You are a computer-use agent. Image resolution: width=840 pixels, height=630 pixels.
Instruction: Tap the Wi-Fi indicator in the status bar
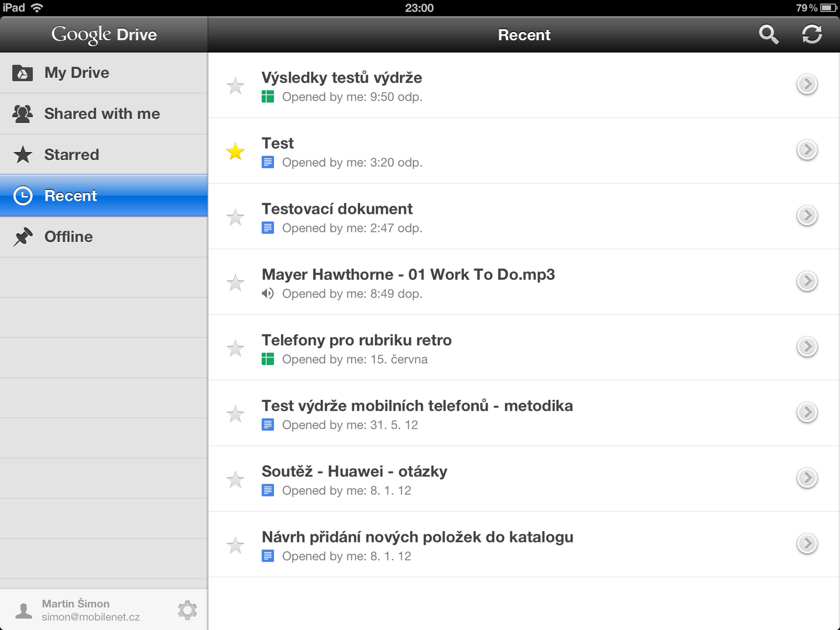tap(38, 7)
